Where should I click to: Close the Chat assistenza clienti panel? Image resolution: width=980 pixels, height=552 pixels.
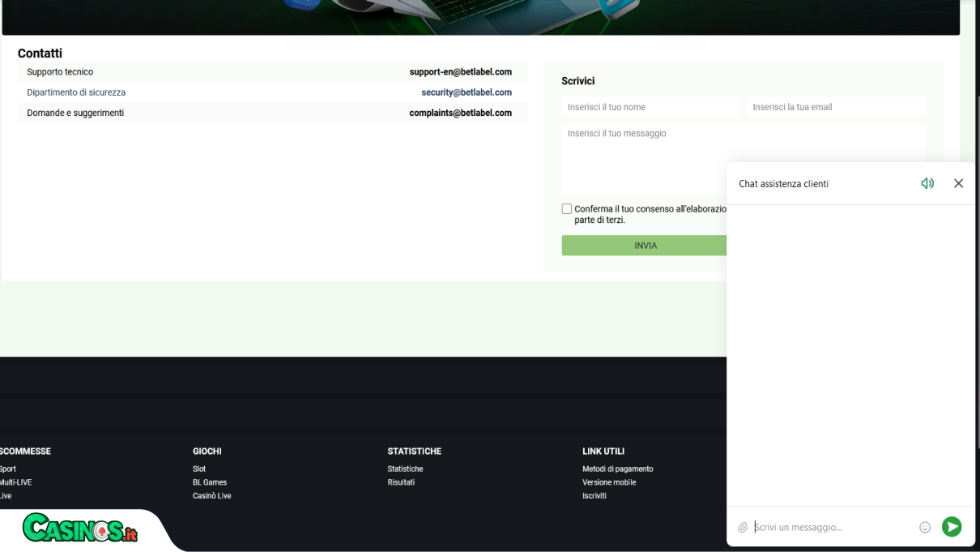[958, 183]
